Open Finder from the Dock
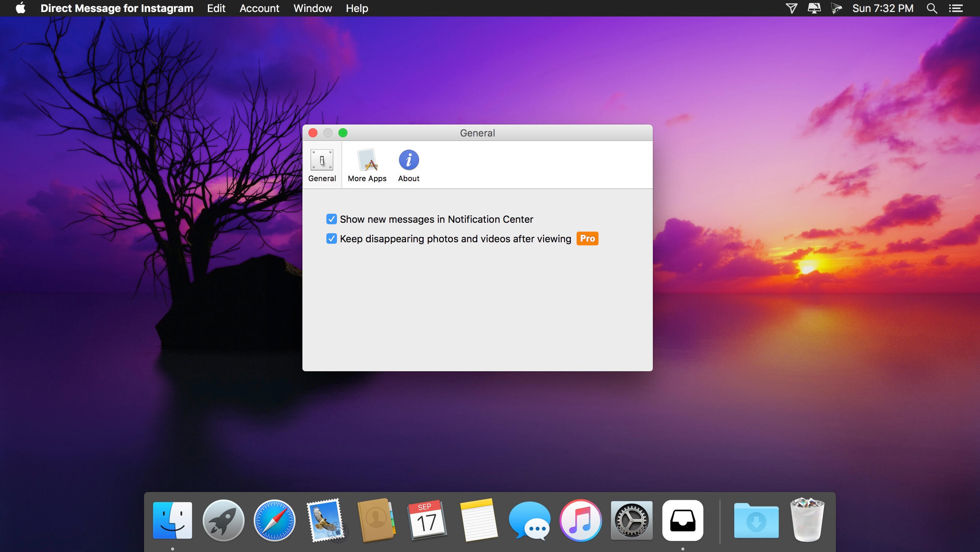 click(172, 522)
